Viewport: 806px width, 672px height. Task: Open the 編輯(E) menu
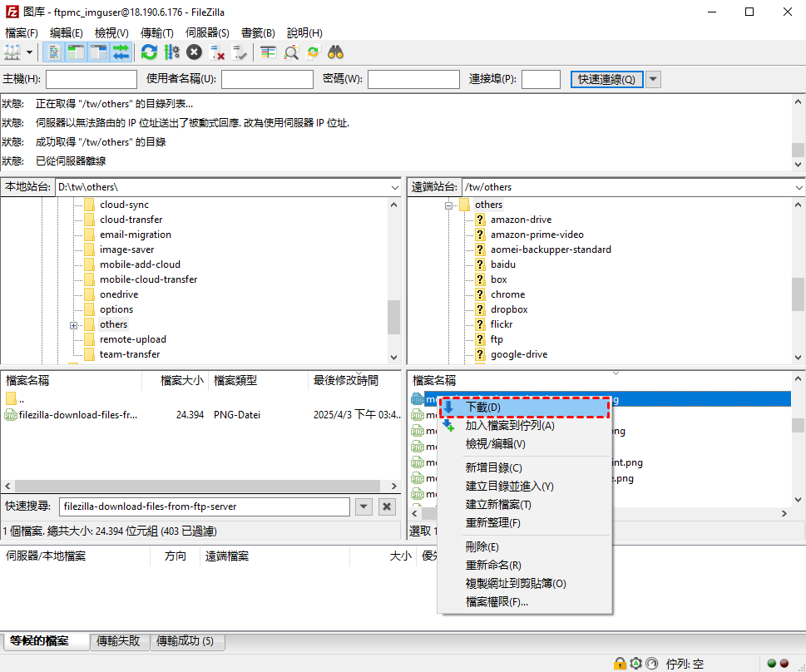point(67,33)
